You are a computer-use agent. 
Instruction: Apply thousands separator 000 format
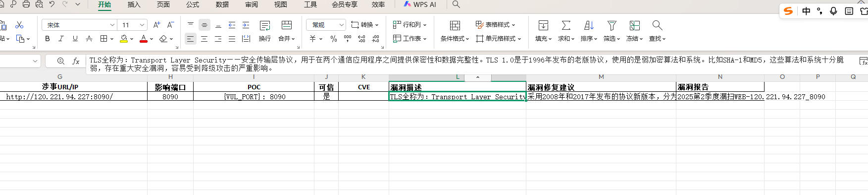(x=348, y=39)
